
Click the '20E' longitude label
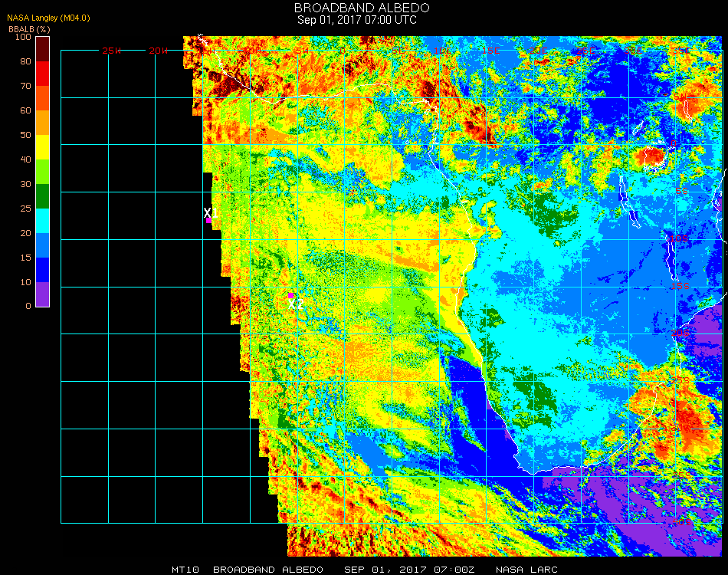click(x=538, y=51)
